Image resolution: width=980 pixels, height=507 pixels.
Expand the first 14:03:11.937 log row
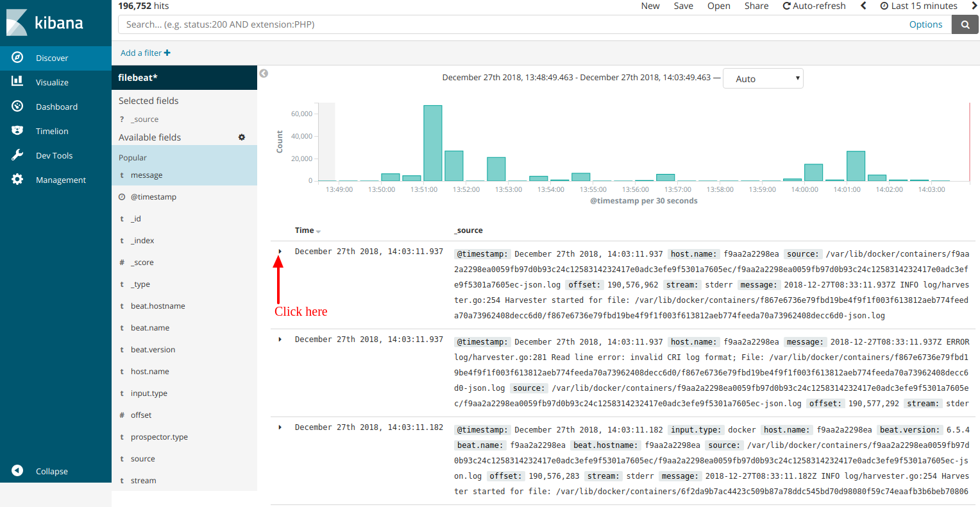coord(280,252)
